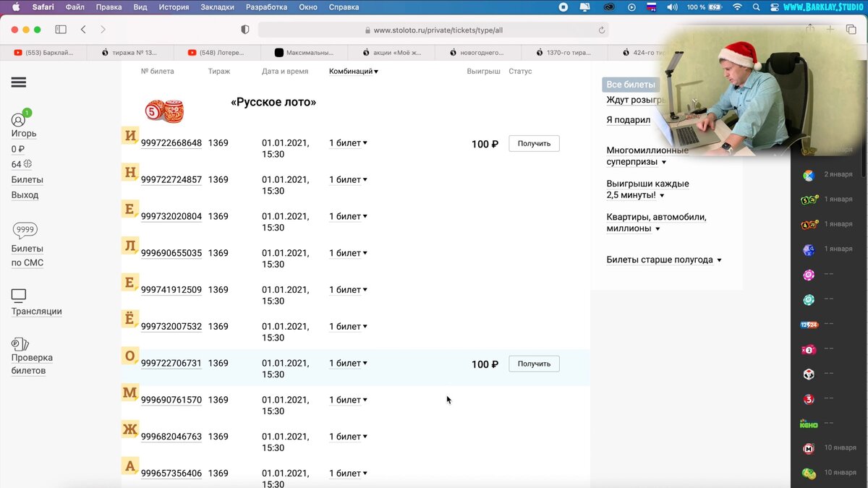Click the Игорь profile avatar icon

[19, 119]
